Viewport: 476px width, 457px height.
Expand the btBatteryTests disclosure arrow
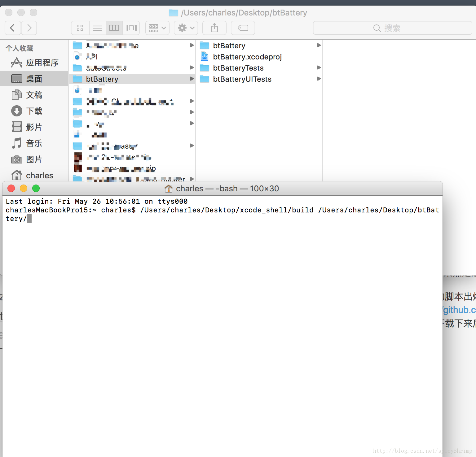(319, 68)
